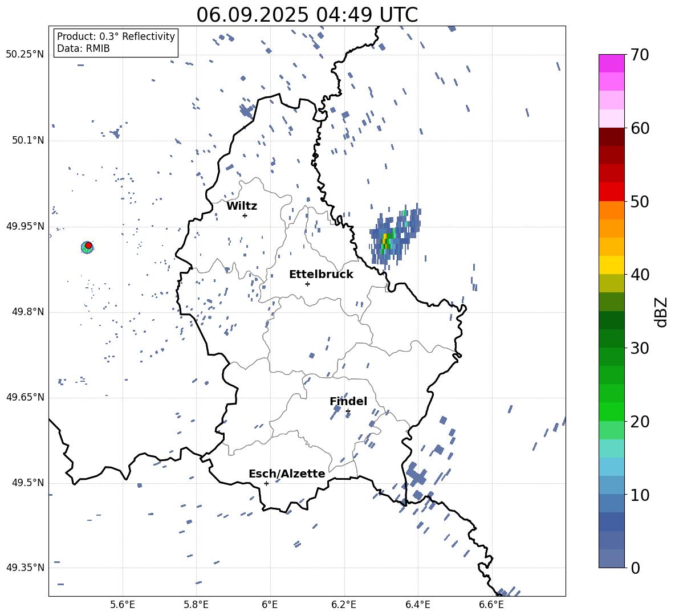The height and width of the screenshot is (616, 675).
Task: Click the Findel station label
Action: 348,401
